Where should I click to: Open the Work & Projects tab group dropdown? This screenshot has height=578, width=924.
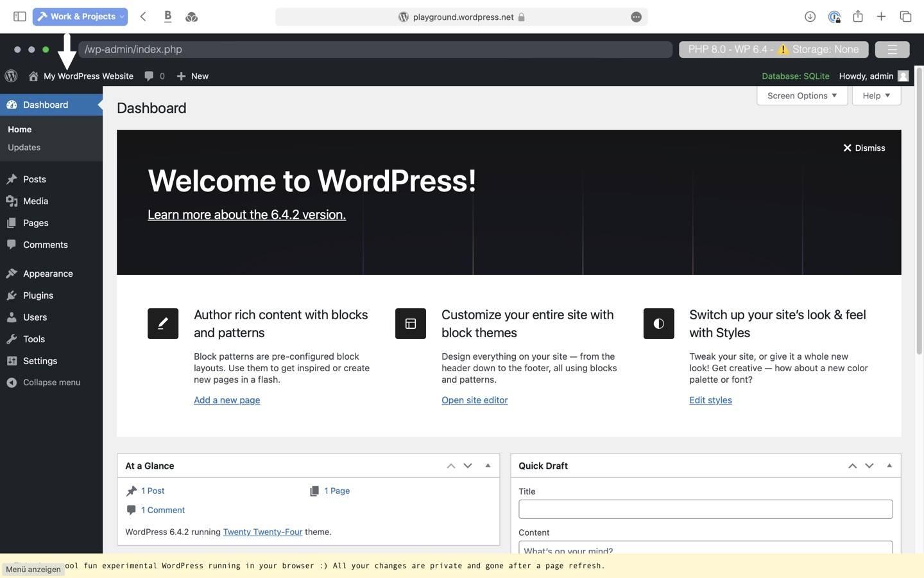click(80, 17)
